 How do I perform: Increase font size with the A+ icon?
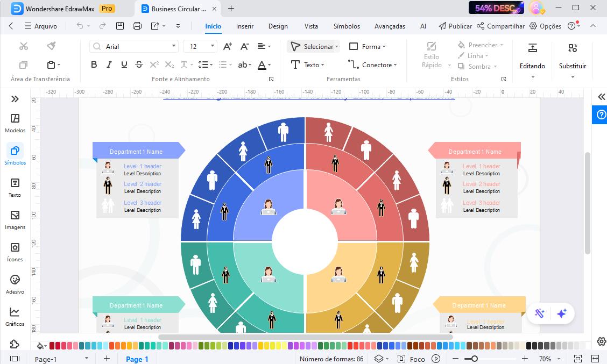[228, 47]
